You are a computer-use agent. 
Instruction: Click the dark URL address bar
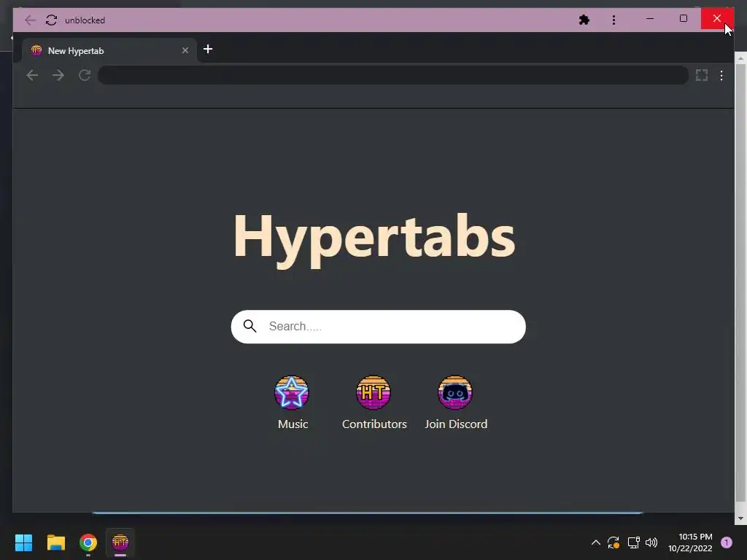pyautogui.click(x=393, y=75)
